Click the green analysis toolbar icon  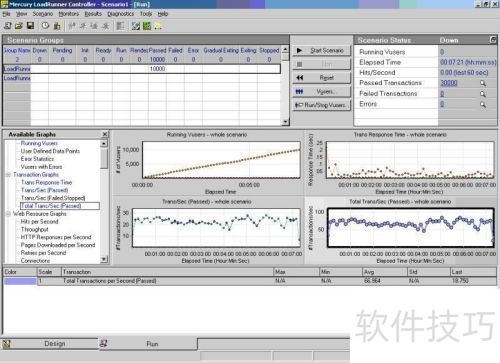pyautogui.click(x=147, y=26)
